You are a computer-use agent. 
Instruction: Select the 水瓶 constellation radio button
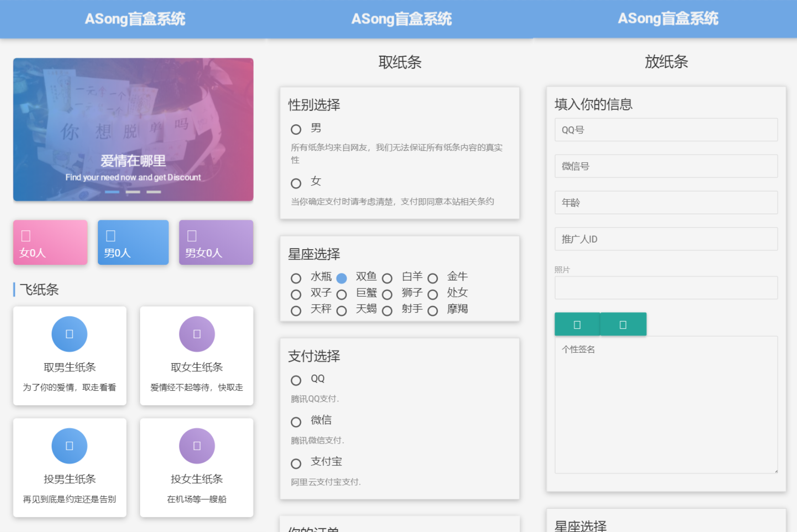(296, 278)
